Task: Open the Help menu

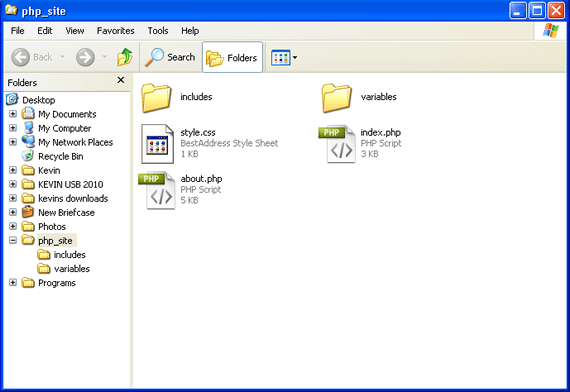Action: tap(190, 31)
